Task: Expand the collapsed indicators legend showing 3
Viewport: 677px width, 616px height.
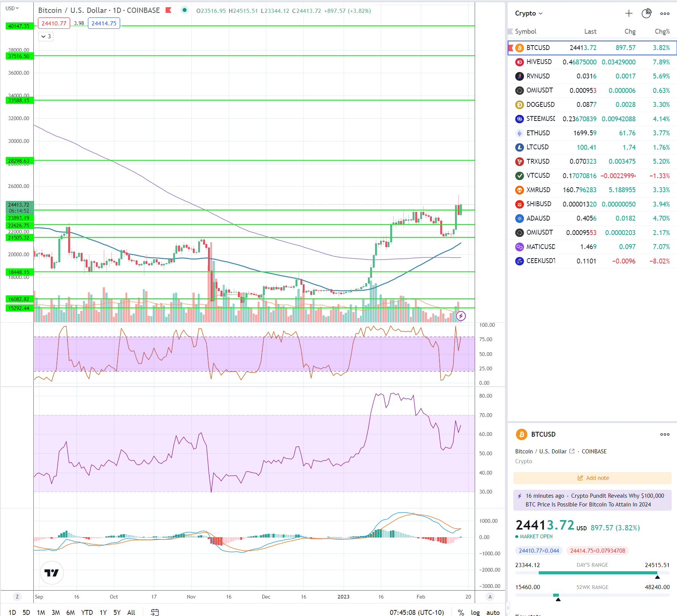Action: tap(46, 36)
